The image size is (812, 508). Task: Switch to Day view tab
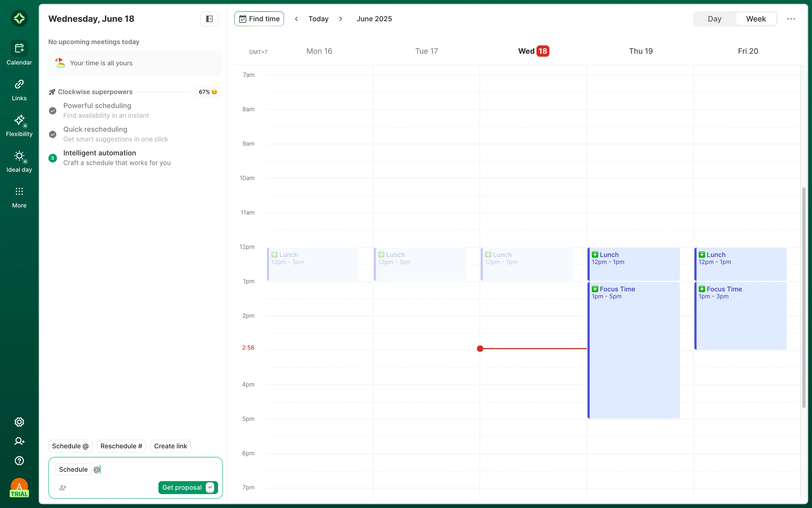[714, 19]
